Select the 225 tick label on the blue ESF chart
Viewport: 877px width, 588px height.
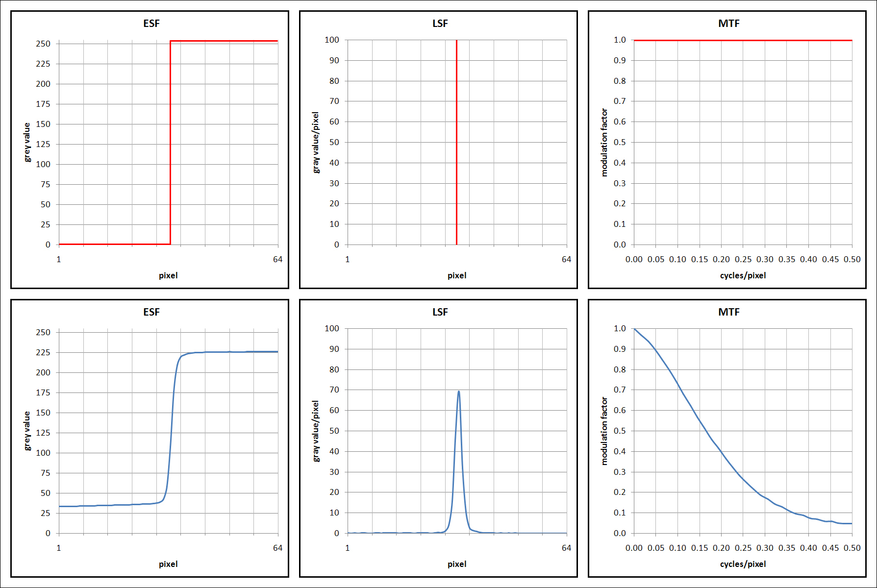tap(43, 352)
